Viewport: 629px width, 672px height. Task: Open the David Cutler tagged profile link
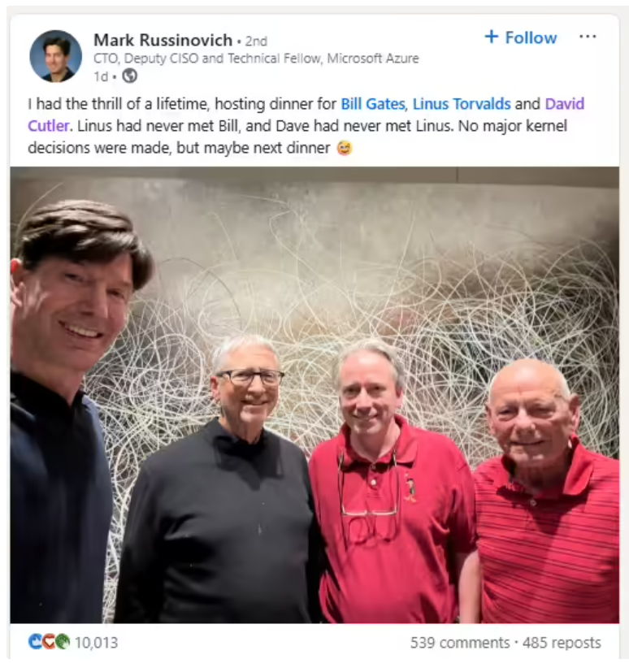(x=306, y=115)
